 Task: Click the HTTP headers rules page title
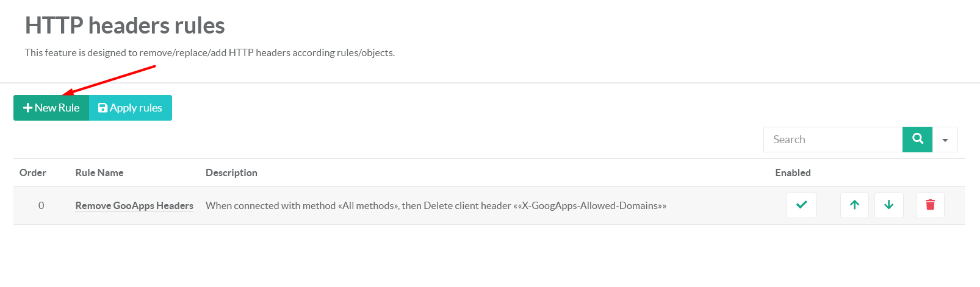(x=125, y=26)
